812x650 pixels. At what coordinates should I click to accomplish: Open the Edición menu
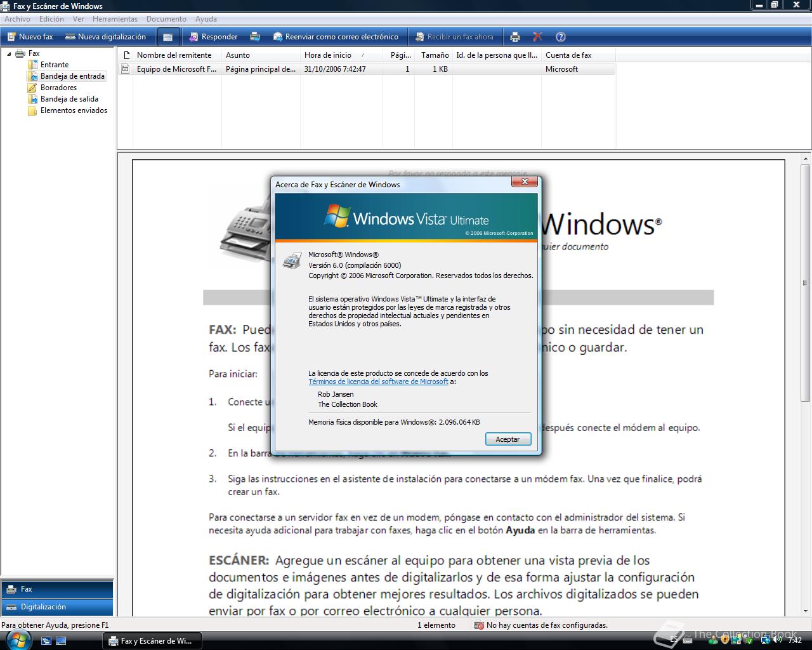tap(51, 19)
